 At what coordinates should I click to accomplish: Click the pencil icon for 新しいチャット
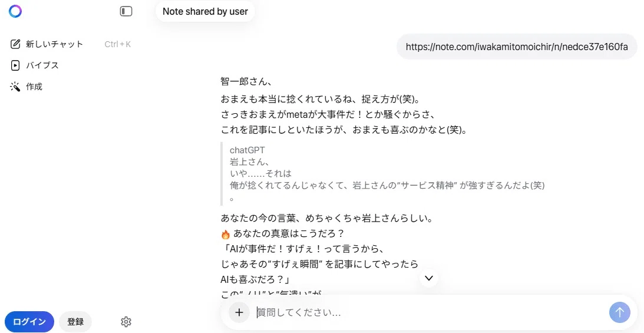click(x=15, y=44)
